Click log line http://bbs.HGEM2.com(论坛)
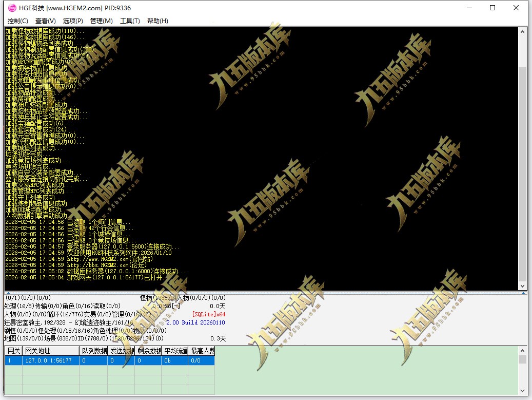The width and height of the screenshot is (532, 400). pos(76,265)
